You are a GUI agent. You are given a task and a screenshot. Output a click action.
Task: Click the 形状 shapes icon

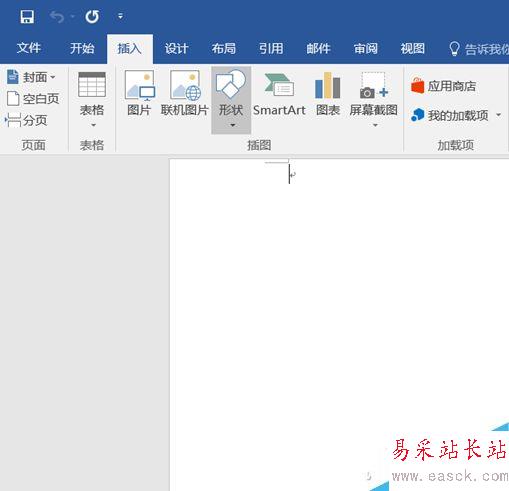231,83
